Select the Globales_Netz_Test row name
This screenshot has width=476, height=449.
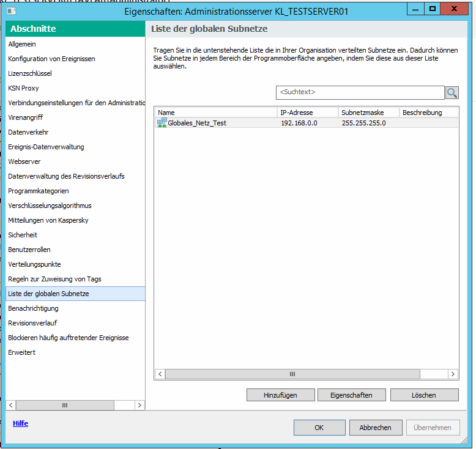pyautogui.click(x=197, y=123)
